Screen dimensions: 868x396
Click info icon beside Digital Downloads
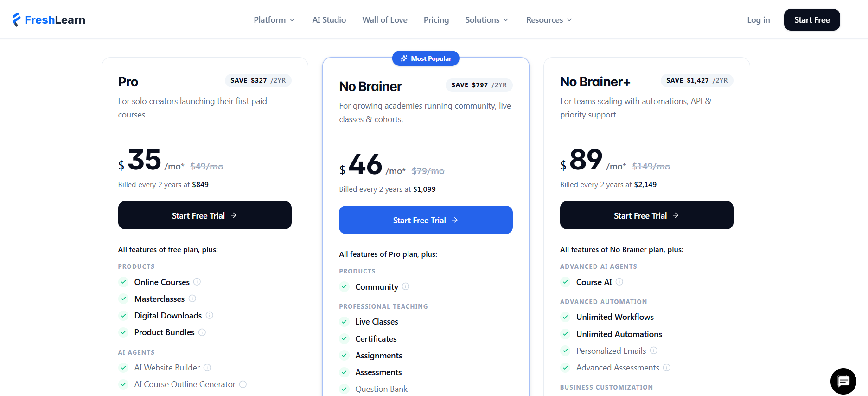tap(210, 315)
